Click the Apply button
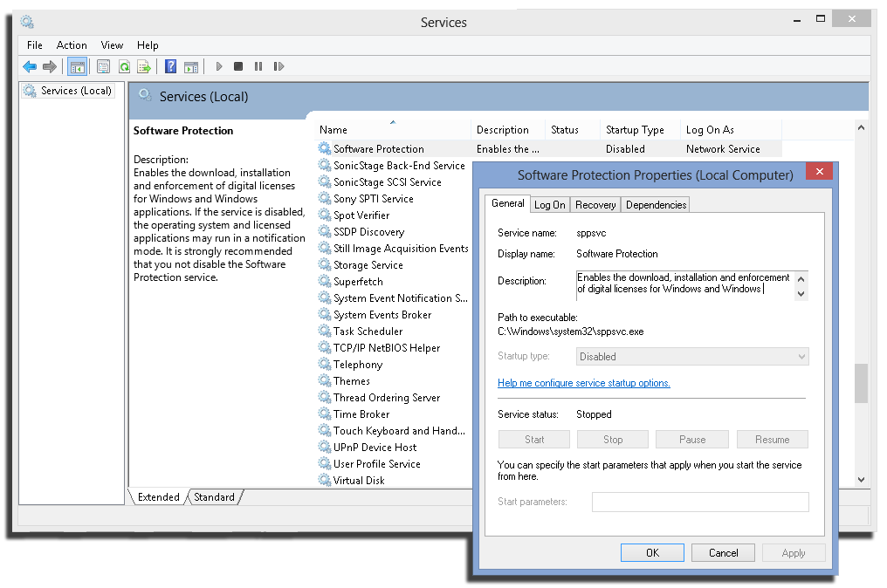The height and width of the screenshot is (588, 887). [x=794, y=553]
